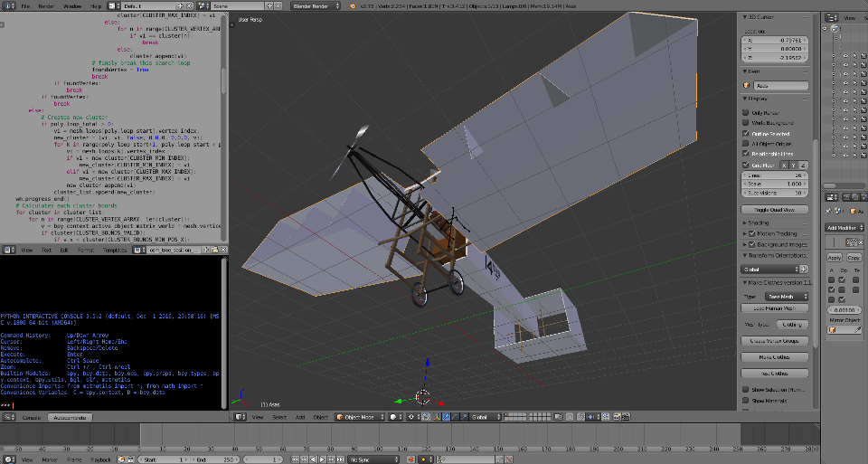Click the 3D viewport editor type icon
Screen dimensions: 868x464
240,417
